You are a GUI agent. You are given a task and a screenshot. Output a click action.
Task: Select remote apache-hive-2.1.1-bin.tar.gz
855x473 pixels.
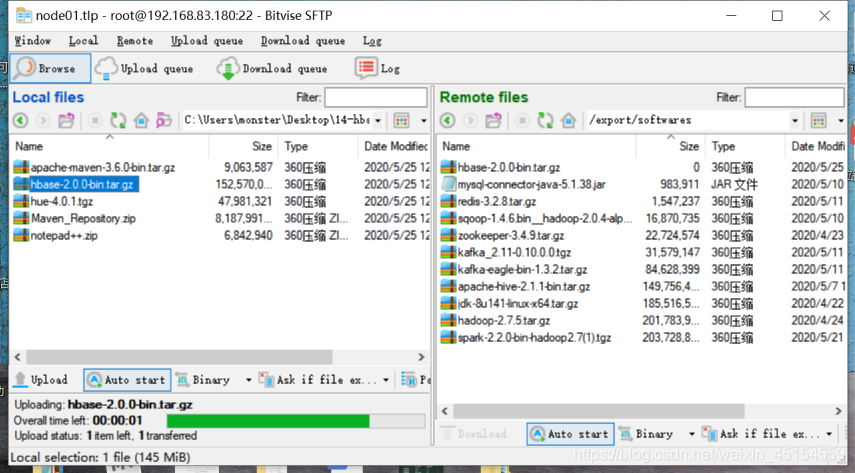(523, 286)
